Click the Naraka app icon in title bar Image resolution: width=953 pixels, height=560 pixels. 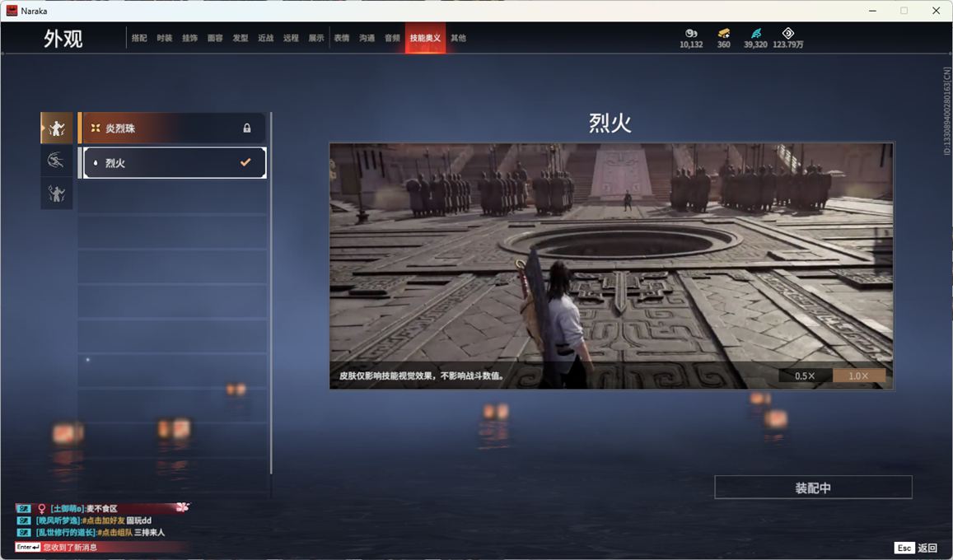pos(12,11)
